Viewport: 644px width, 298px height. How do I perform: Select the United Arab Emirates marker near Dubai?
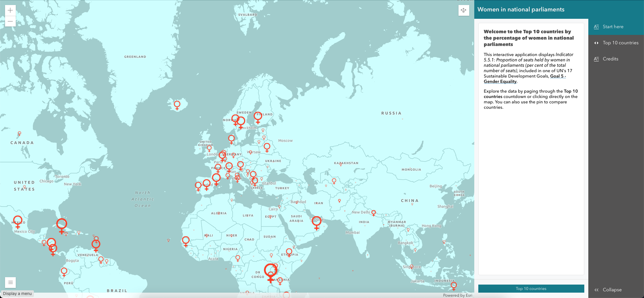[317, 223]
